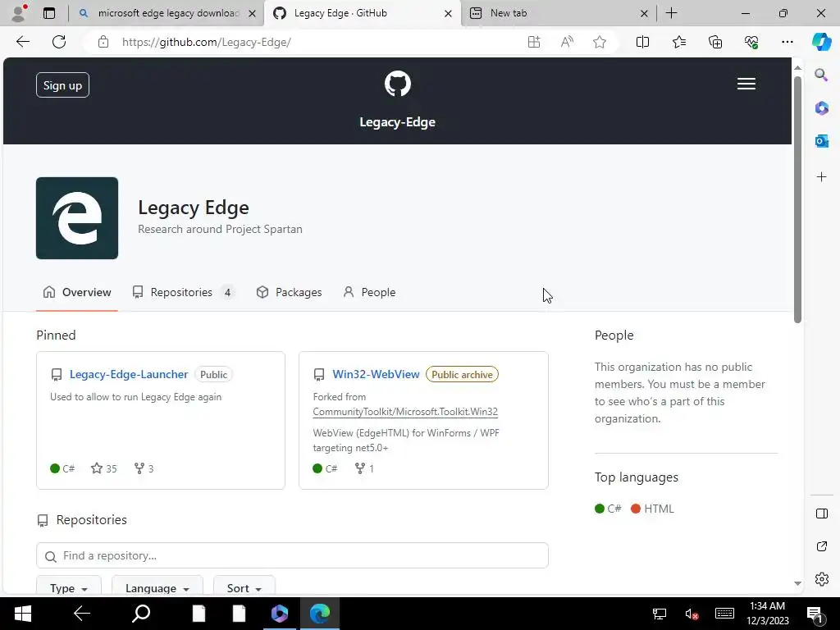Click the address bar URL field
The image size is (840, 630).
[x=316, y=42]
